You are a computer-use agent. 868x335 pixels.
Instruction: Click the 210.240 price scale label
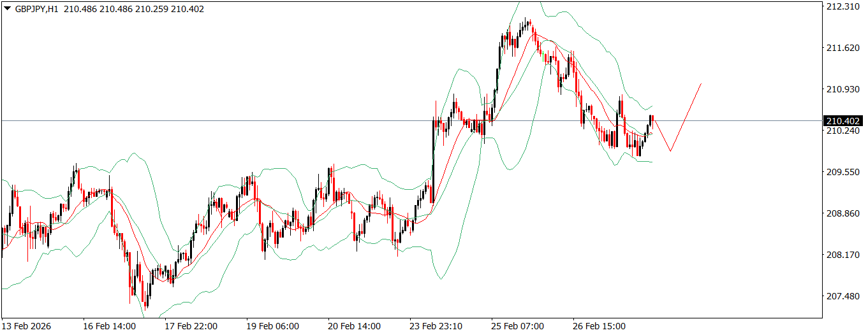point(842,131)
